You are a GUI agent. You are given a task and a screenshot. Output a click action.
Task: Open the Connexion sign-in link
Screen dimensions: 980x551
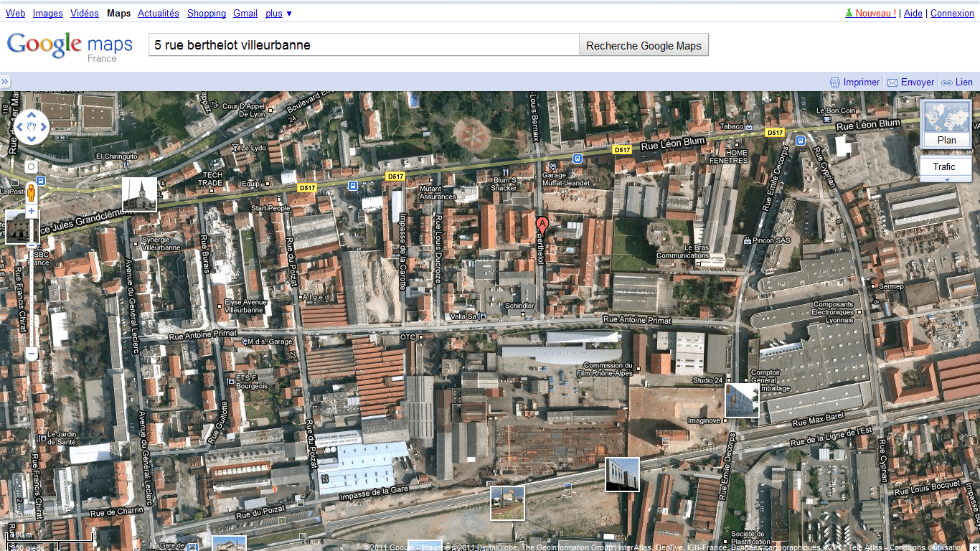(952, 13)
